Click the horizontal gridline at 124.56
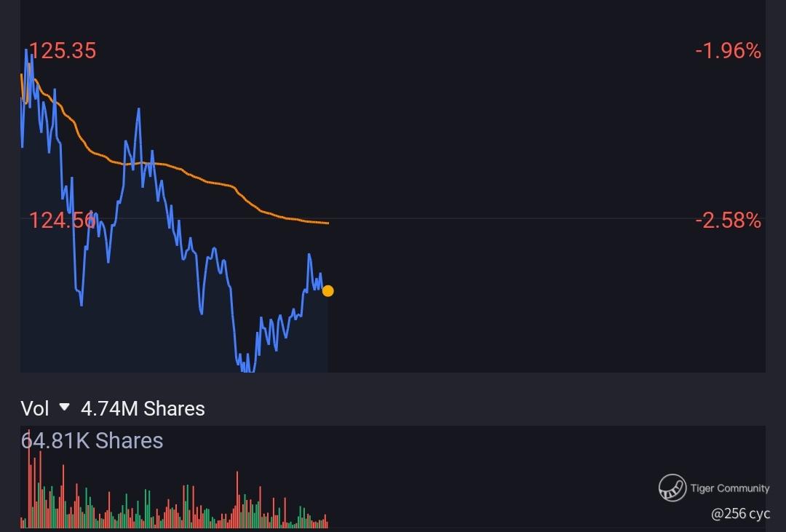786x532 pixels. tap(392, 218)
